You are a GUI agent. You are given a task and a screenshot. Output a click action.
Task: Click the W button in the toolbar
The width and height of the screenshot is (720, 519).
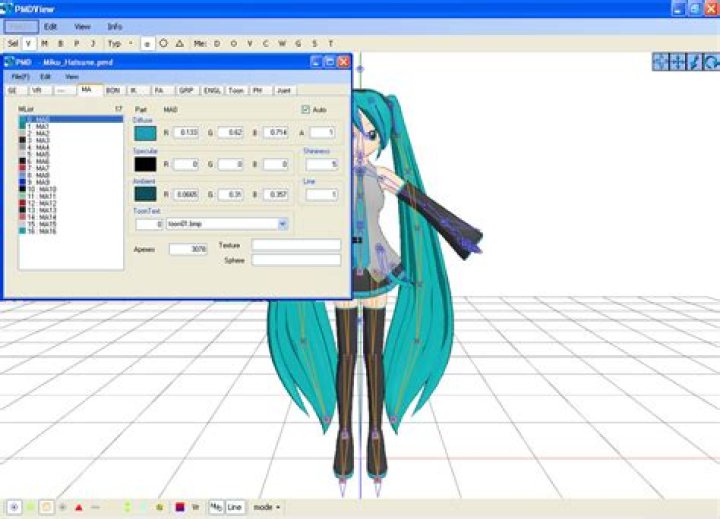pyautogui.click(x=282, y=44)
